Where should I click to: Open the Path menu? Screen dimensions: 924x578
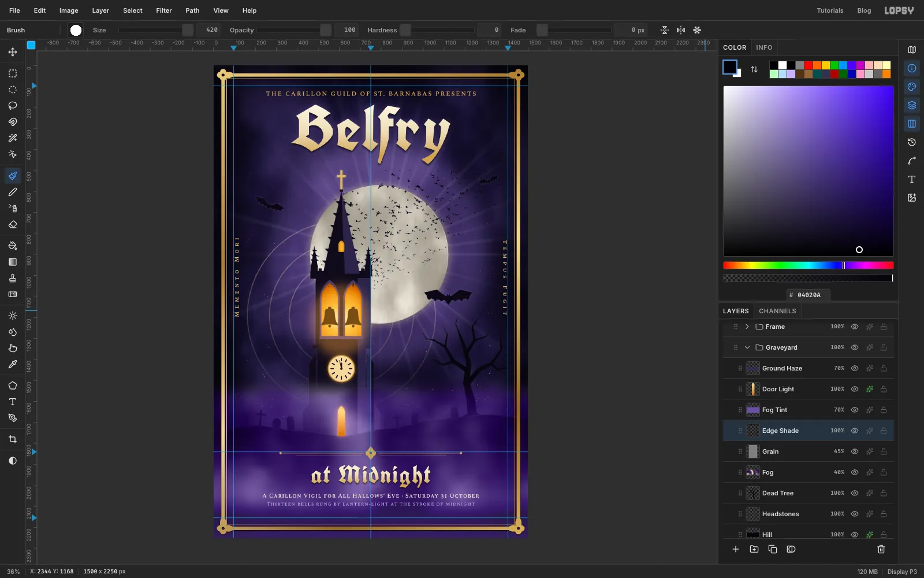coord(192,10)
